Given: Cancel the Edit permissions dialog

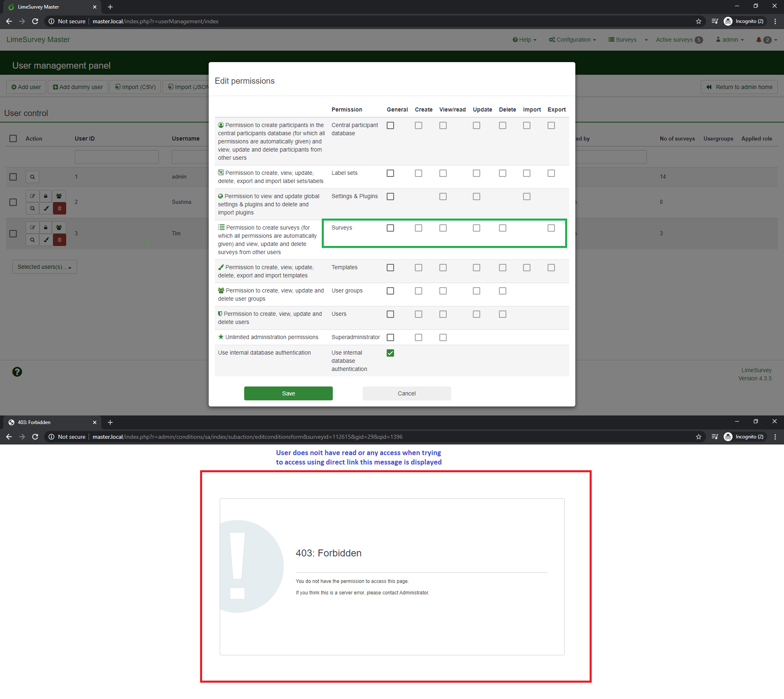Looking at the screenshot, I should tap(407, 393).
